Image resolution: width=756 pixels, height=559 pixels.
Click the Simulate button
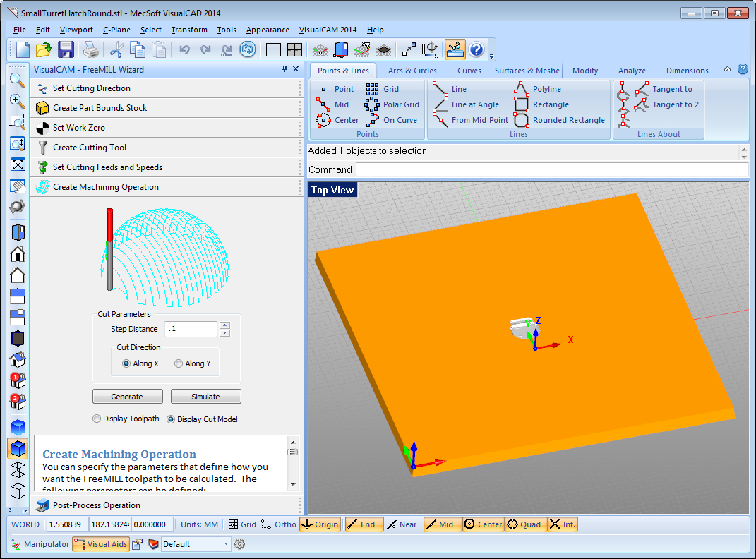pyautogui.click(x=206, y=397)
